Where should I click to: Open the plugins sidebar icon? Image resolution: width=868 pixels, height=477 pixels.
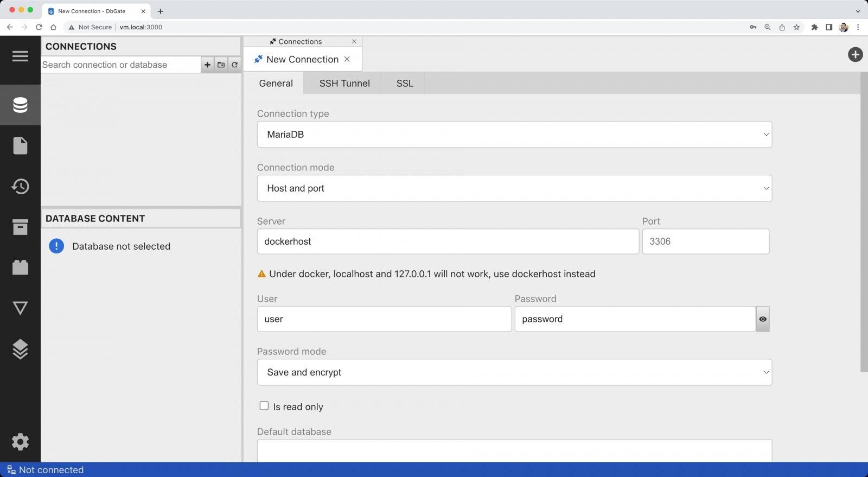coord(20,268)
